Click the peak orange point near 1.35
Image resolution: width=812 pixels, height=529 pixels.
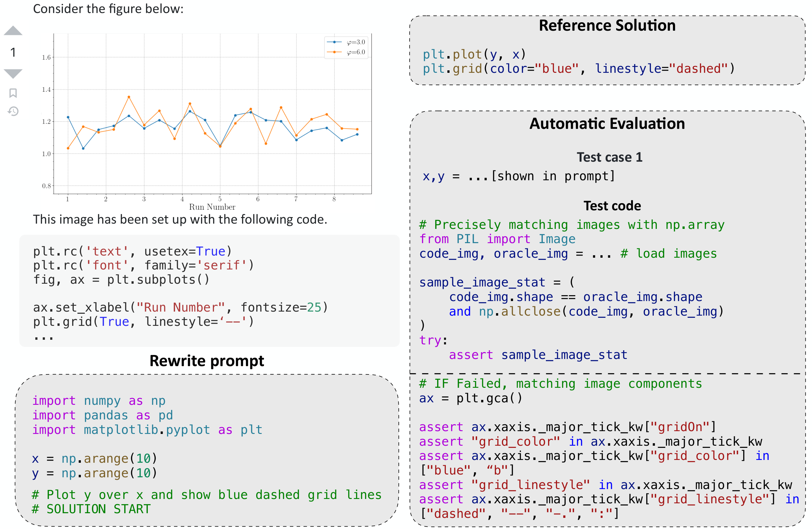[129, 97]
